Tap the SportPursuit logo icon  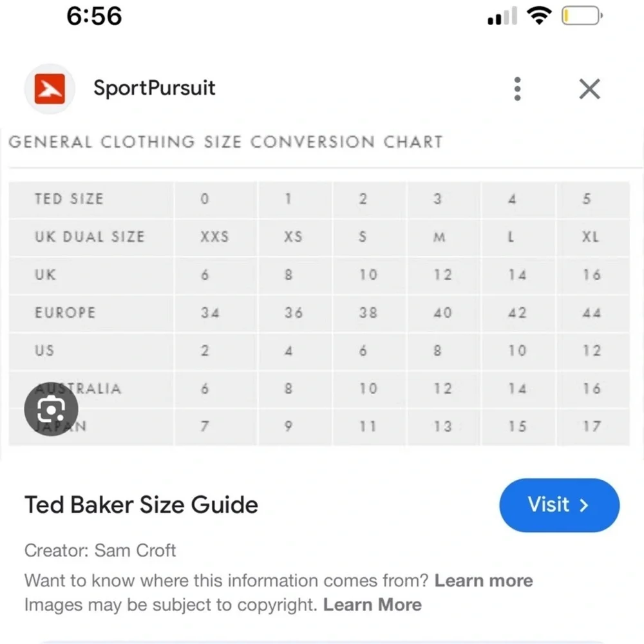click(x=50, y=89)
